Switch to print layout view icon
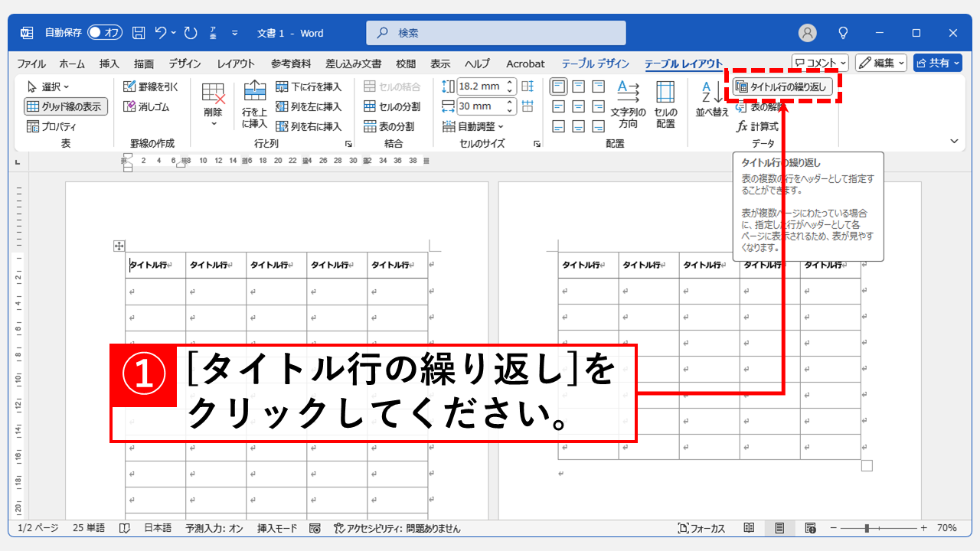 pos(779,528)
